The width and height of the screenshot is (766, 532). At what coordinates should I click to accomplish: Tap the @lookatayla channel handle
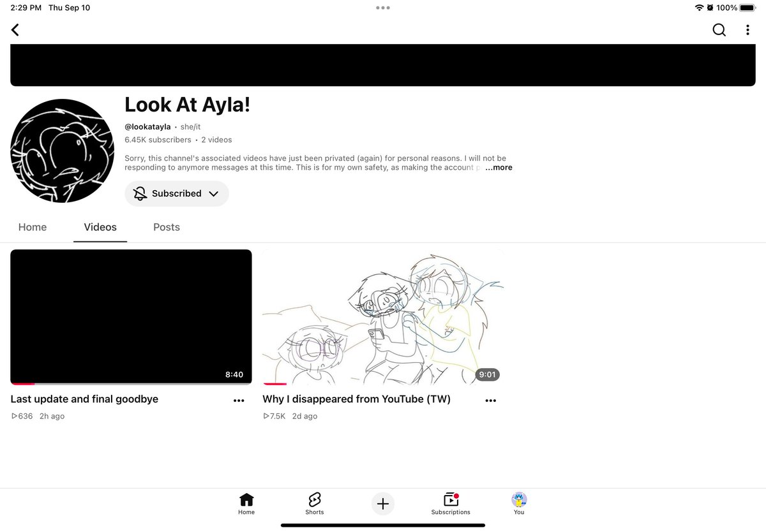[x=147, y=126]
